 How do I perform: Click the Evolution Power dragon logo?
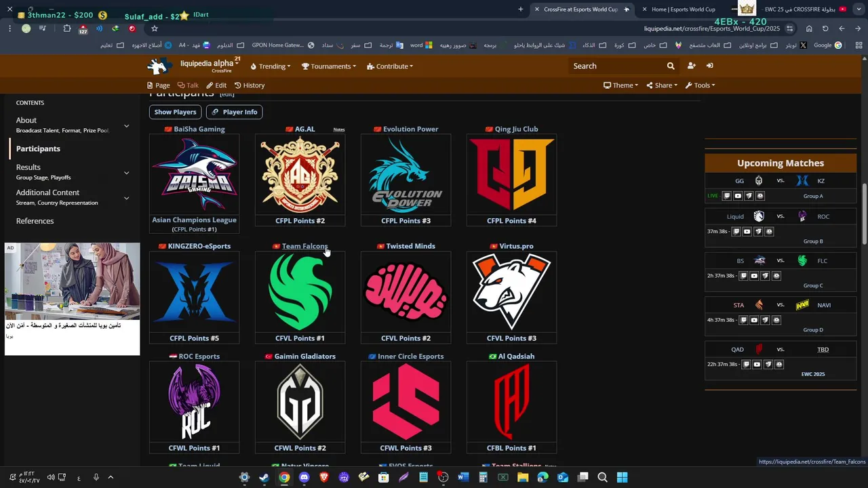406,174
